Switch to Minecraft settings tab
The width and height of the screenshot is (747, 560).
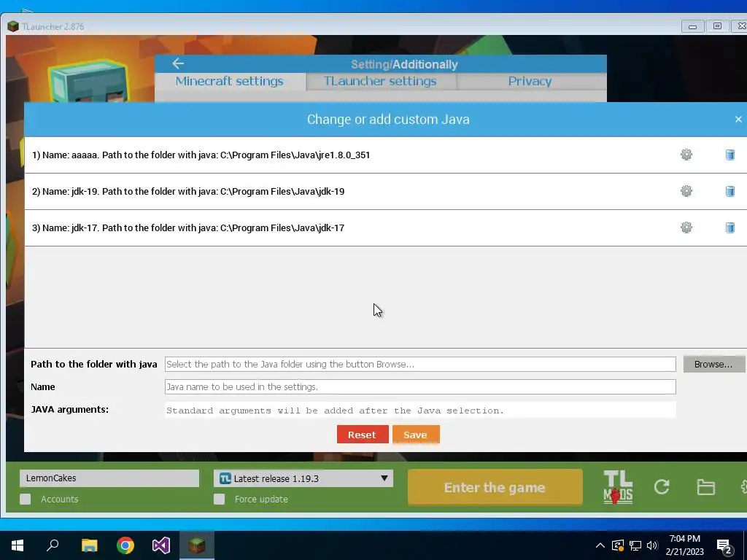click(230, 82)
